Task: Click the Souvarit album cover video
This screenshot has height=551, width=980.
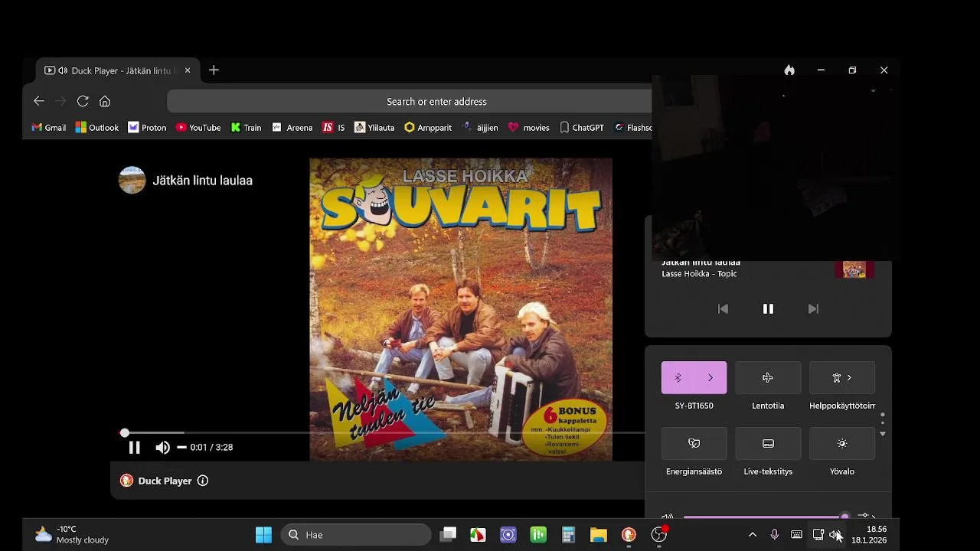Action: 461,309
